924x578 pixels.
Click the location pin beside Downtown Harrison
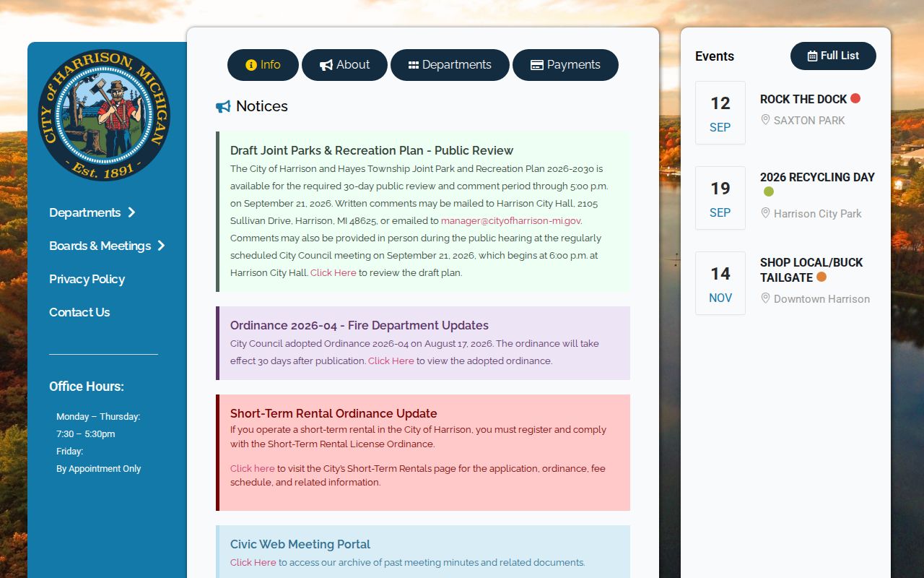[765, 298]
